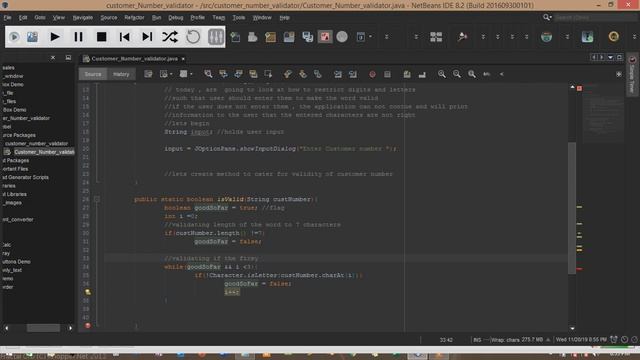
Task: Click the red error marker in editor gutter
Action: click(x=88, y=326)
